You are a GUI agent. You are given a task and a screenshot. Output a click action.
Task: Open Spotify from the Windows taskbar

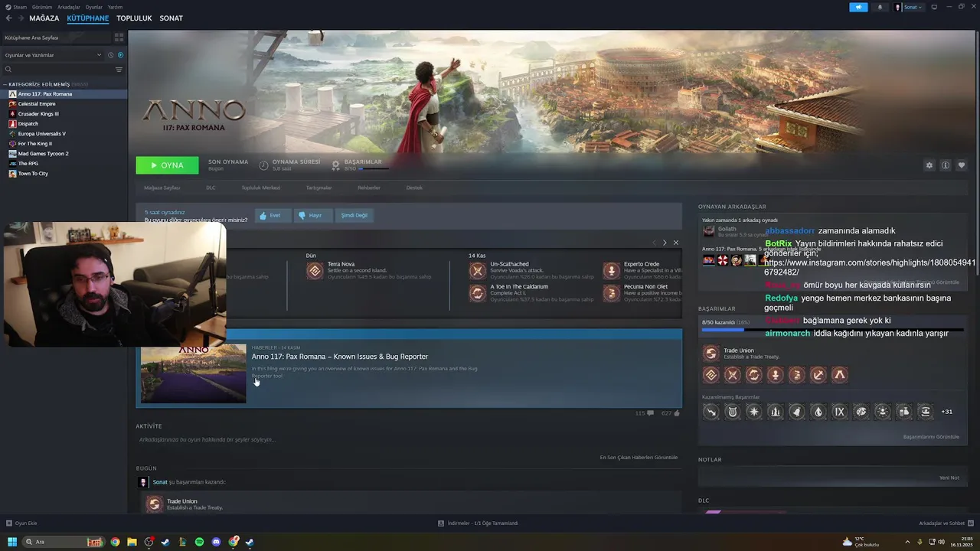coord(199,542)
